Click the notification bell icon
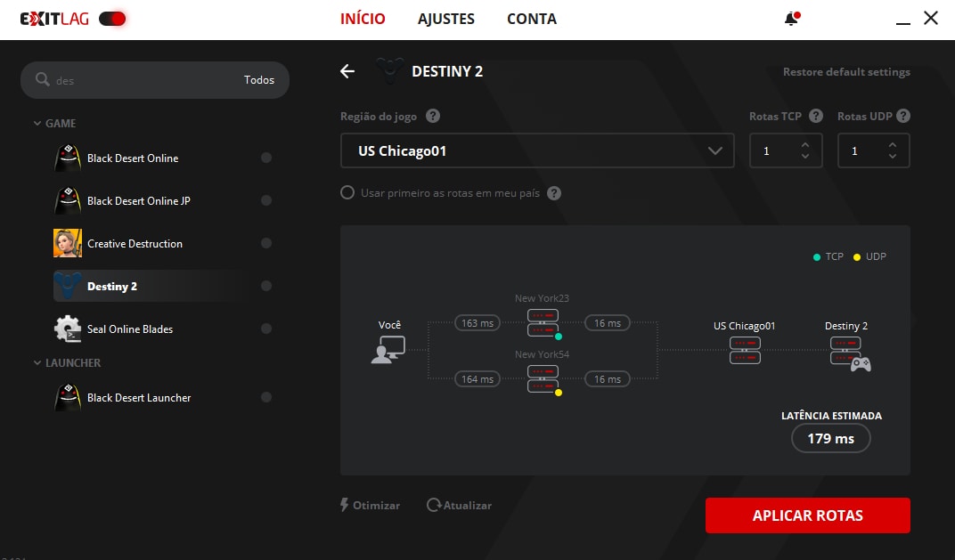 [790, 19]
